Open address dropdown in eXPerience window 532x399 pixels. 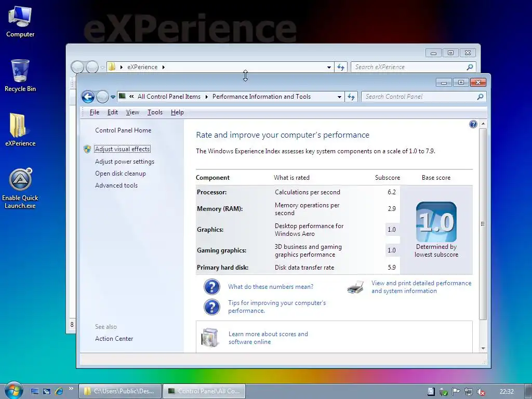click(x=329, y=68)
